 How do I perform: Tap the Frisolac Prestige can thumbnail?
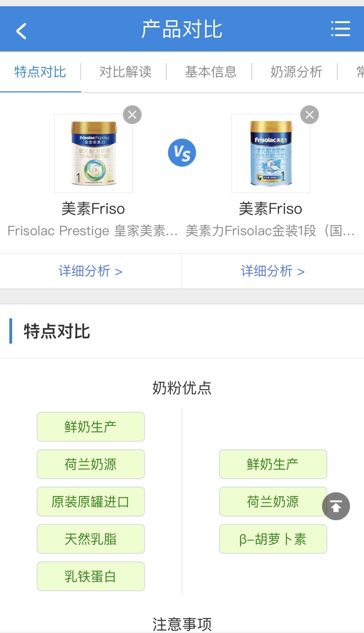coord(94,153)
